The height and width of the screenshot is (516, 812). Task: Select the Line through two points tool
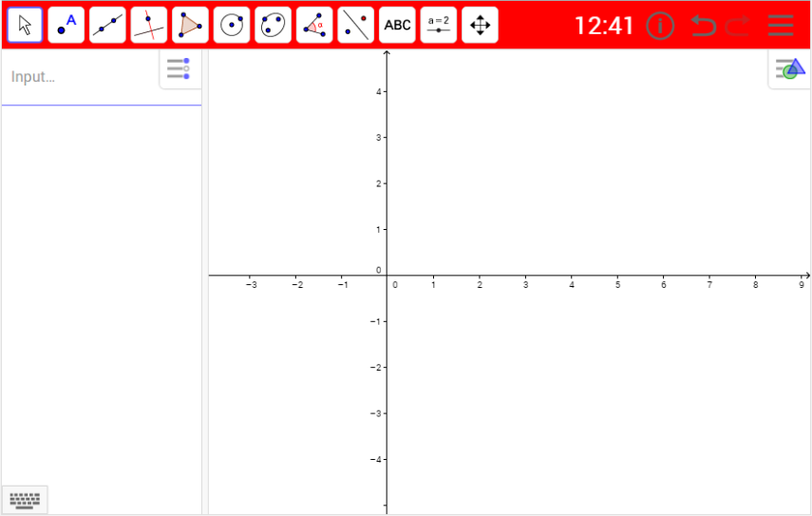(x=107, y=25)
